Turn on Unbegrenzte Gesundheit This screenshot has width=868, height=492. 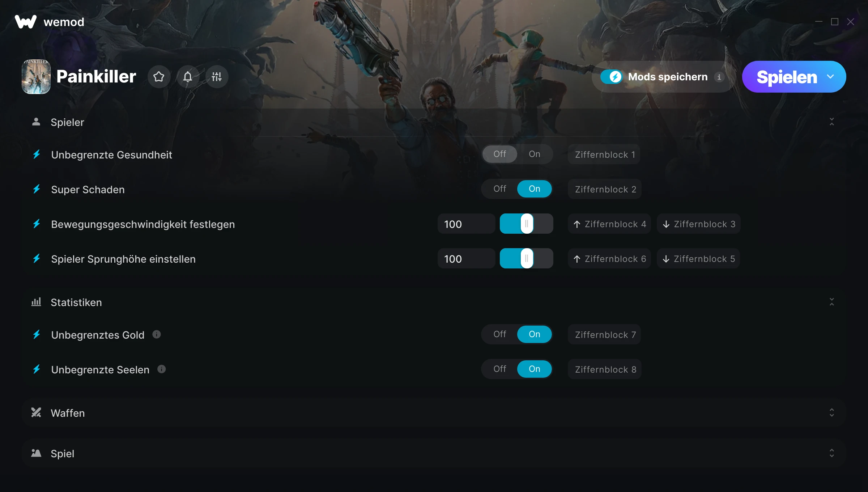(534, 154)
